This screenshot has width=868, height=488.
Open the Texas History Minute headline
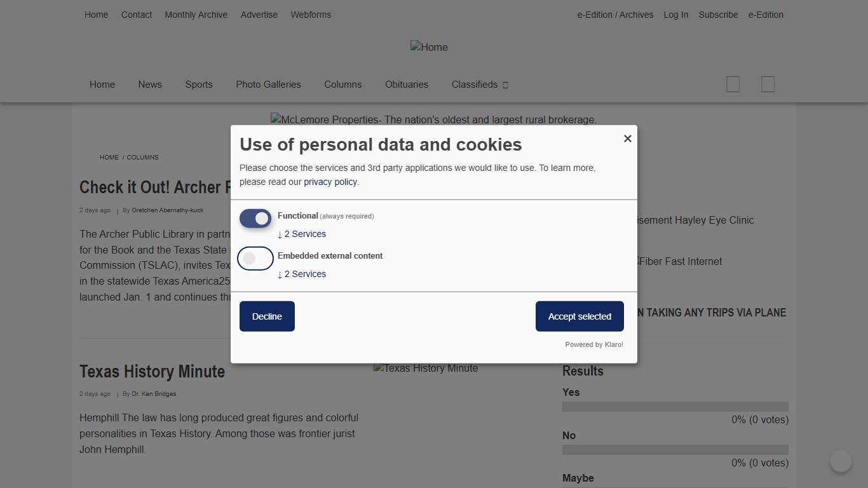point(153,372)
